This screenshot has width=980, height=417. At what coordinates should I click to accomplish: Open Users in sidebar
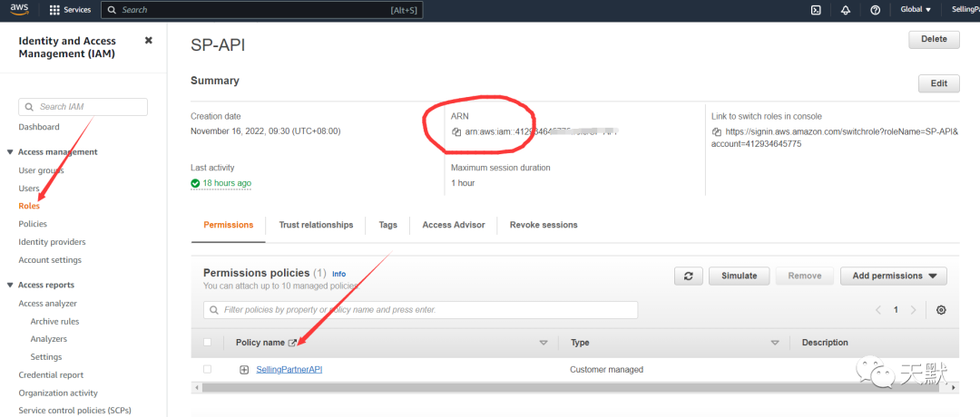point(29,189)
